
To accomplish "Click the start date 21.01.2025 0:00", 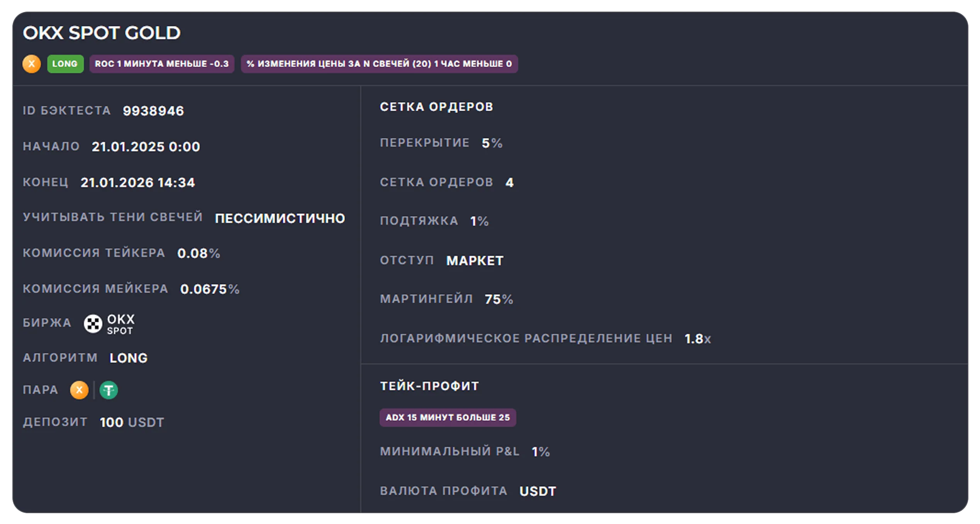I will coord(146,147).
